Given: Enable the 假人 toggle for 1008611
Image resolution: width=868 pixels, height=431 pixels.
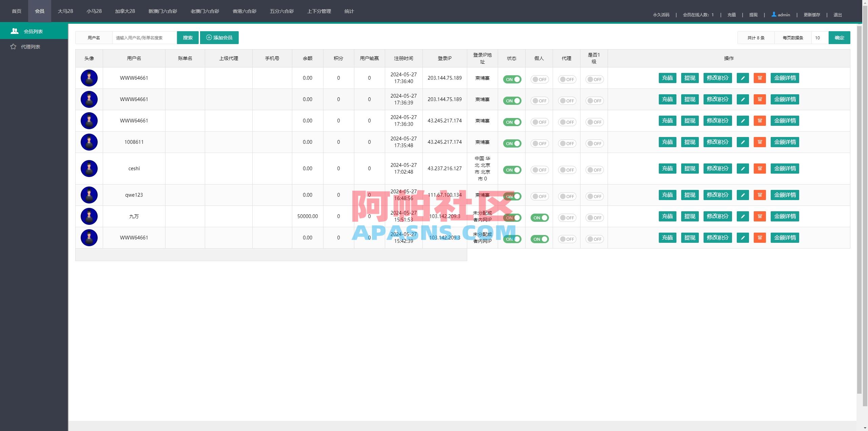Looking at the screenshot, I should [539, 143].
